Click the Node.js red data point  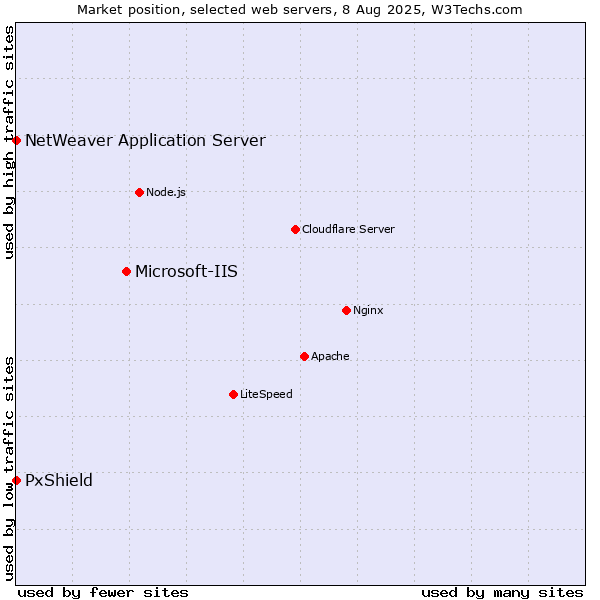pos(140,192)
